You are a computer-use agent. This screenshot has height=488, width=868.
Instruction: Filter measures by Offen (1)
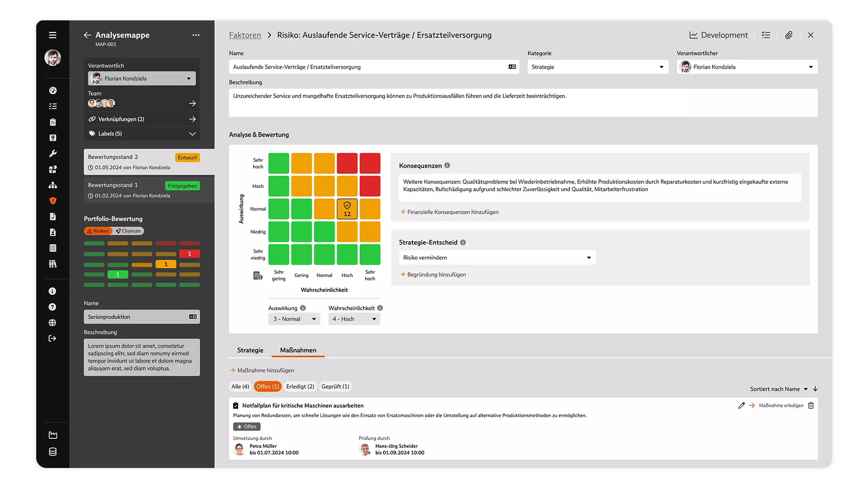point(268,386)
